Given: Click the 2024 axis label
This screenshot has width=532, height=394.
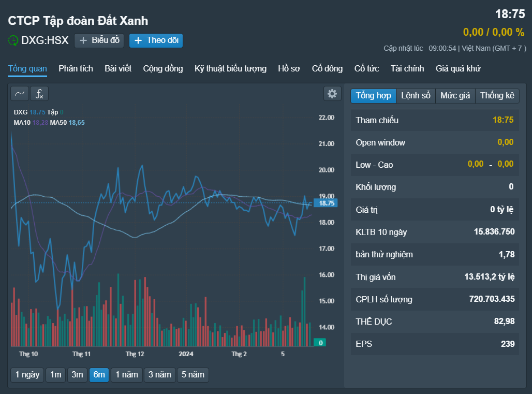Looking at the screenshot, I should 186,354.
